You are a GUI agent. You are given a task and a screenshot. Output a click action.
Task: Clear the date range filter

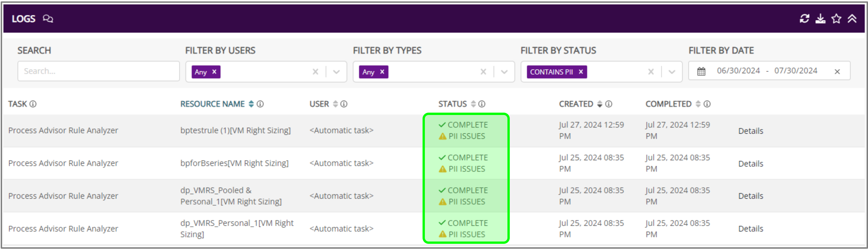click(x=837, y=72)
